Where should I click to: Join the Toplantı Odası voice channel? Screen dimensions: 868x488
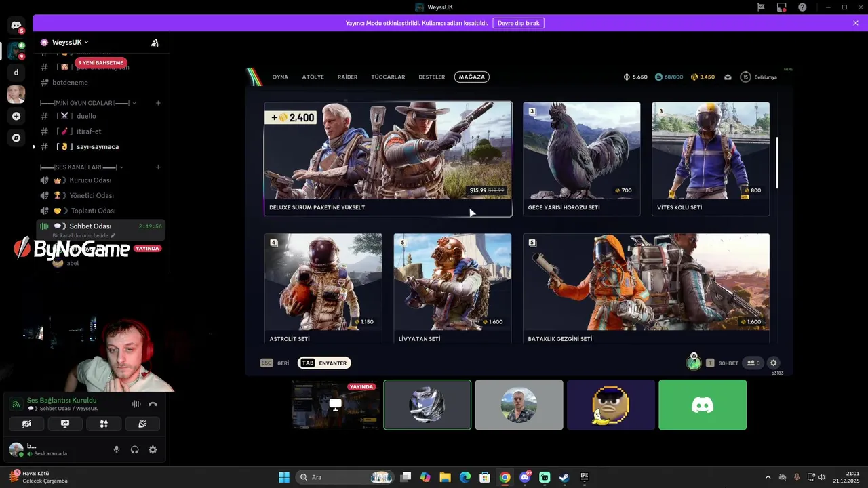tap(100, 211)
